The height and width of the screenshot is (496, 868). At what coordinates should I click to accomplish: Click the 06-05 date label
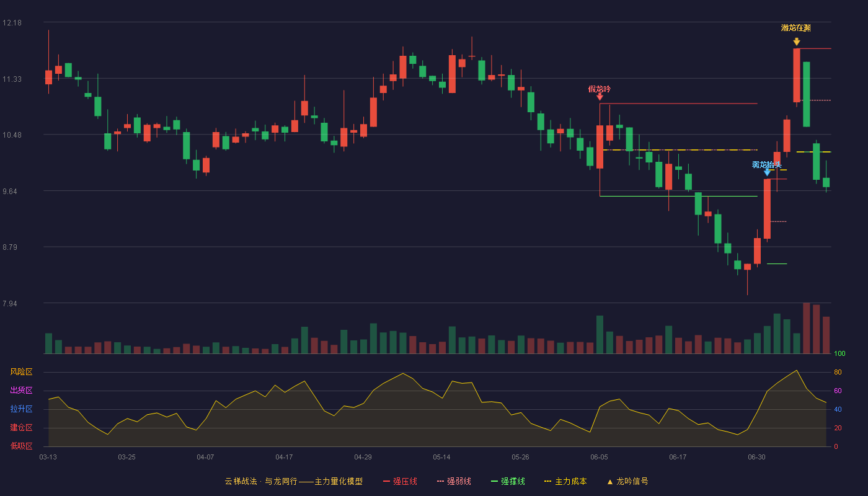pyautogui.click(x=599, y=457)
